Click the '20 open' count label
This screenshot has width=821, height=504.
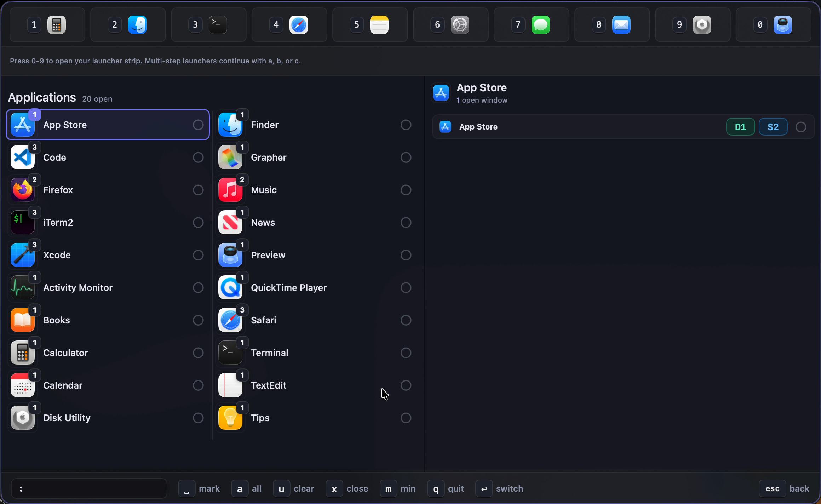pos(97,99)
